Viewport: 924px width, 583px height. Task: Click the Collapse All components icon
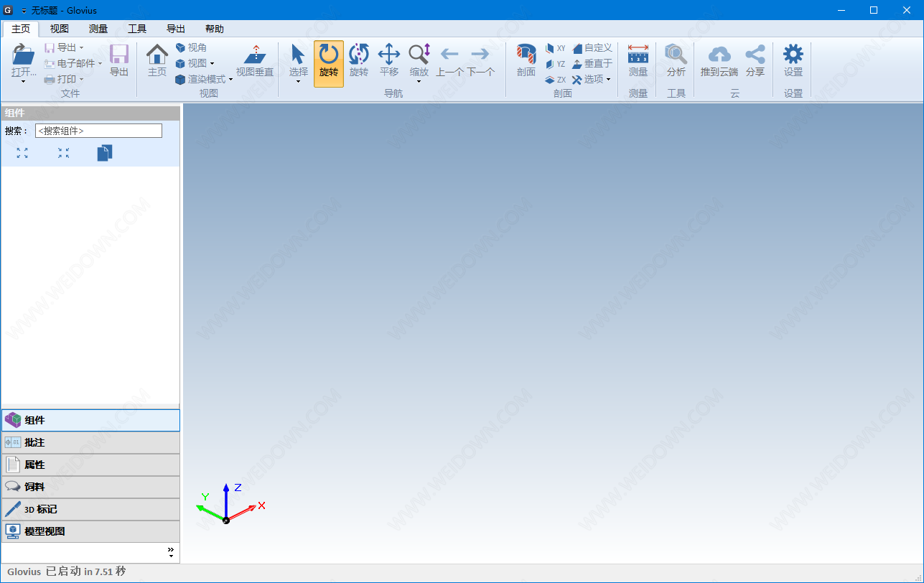tap(64, 153)
